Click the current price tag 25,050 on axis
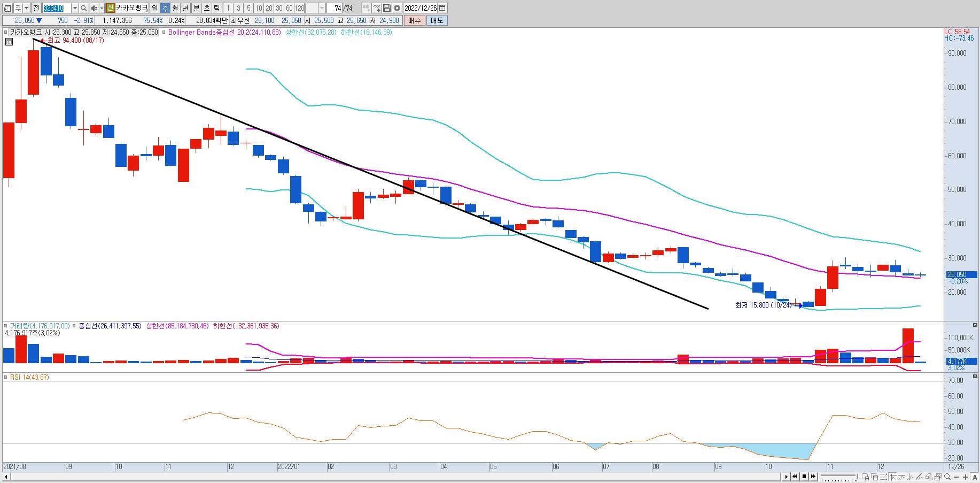 (x=960, y=274)
